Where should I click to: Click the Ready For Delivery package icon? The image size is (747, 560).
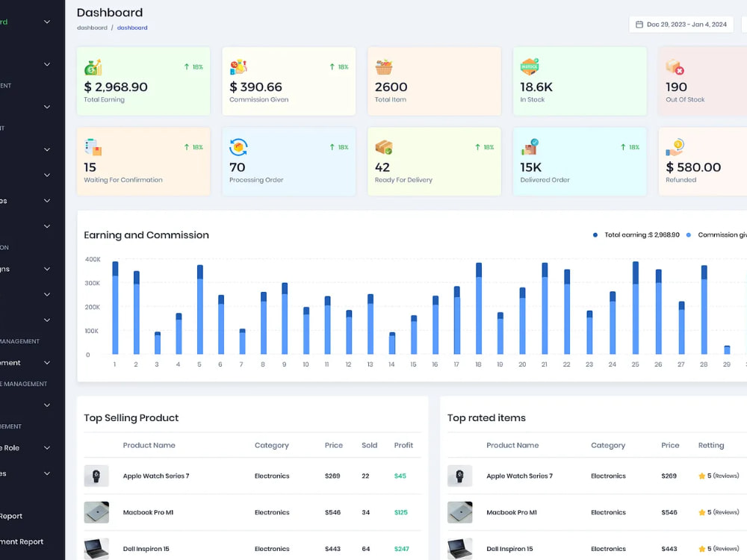click(x=383, y=147)
